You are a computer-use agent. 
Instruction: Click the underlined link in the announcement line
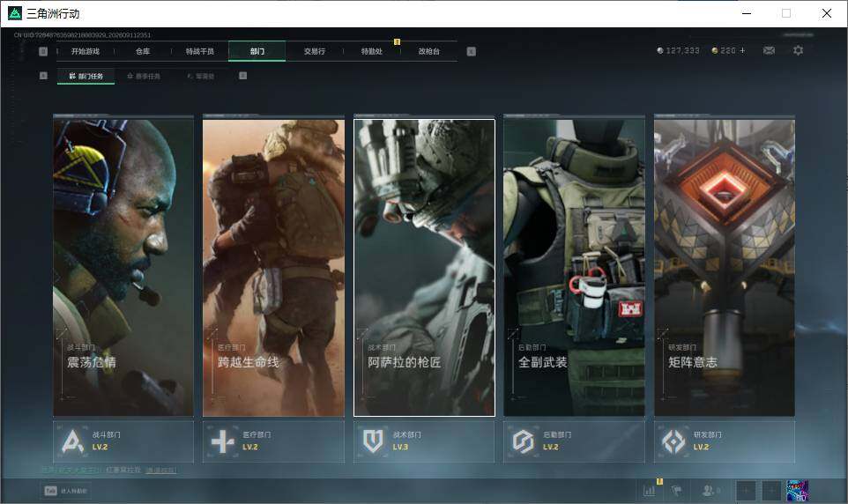click(x=161, y=471)
